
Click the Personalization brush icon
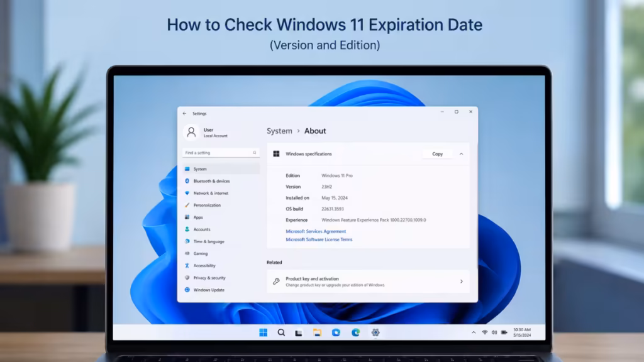[x=187, y=206]
